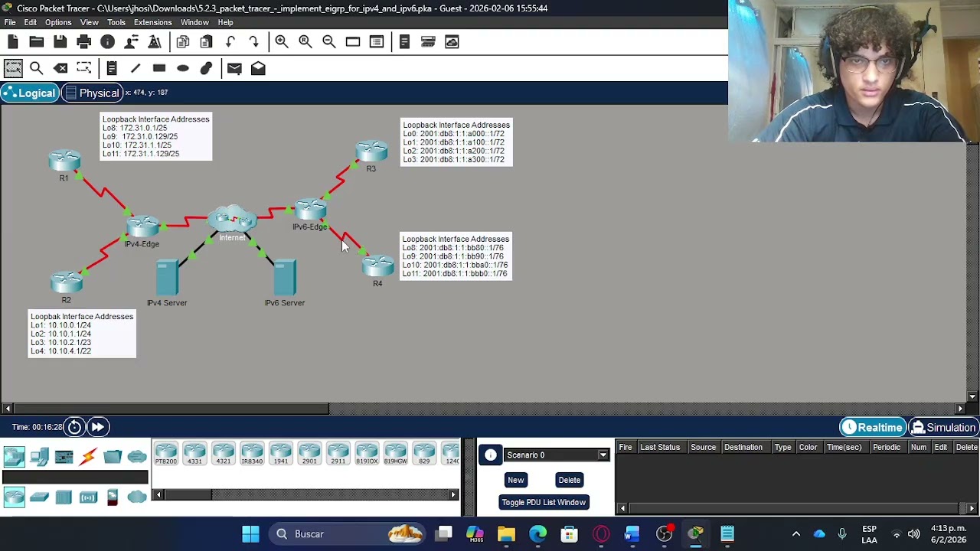Choose the Draw Rectangle tool
The height and width of the screenshot is (551, 980).
(x=159, y=69)
